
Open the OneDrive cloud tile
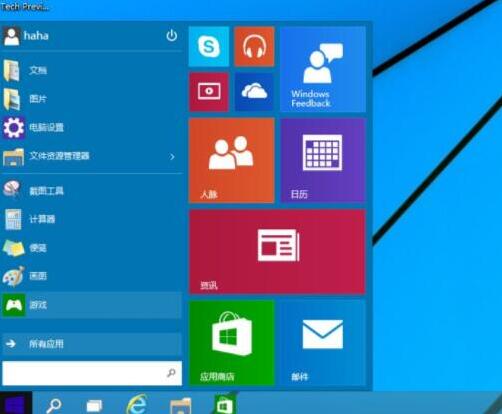point(254,92)
